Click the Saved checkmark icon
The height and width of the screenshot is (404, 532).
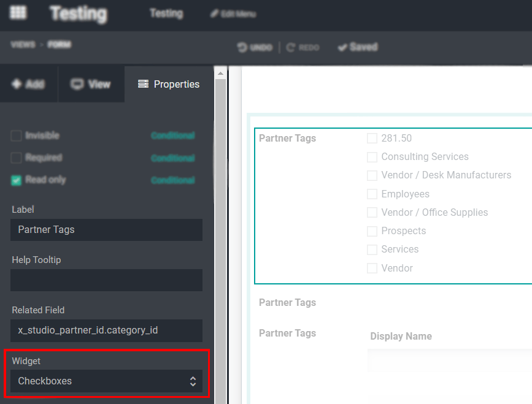(342, 47)
